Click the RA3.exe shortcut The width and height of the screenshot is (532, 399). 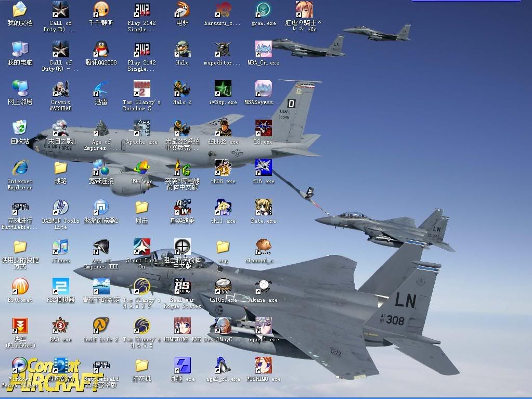(x=61, y=326)
